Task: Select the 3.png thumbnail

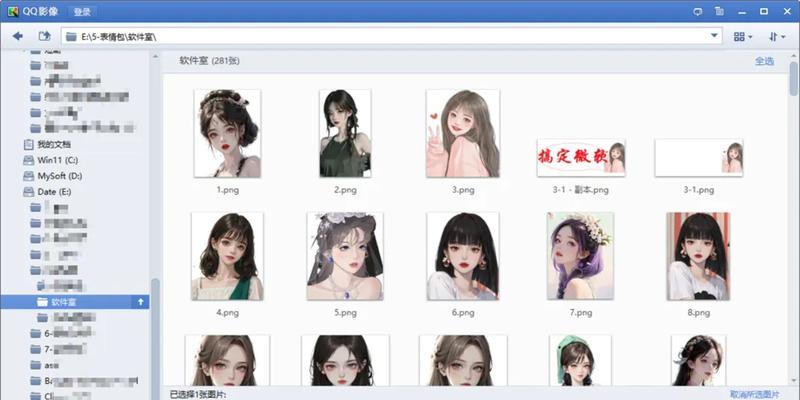Action: point(463,134)
